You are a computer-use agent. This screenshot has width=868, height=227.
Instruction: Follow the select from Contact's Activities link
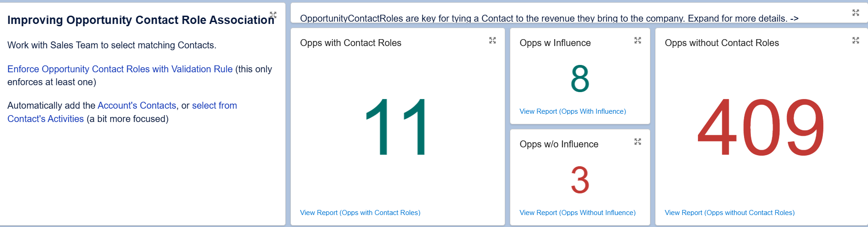(x=214, y=105)
